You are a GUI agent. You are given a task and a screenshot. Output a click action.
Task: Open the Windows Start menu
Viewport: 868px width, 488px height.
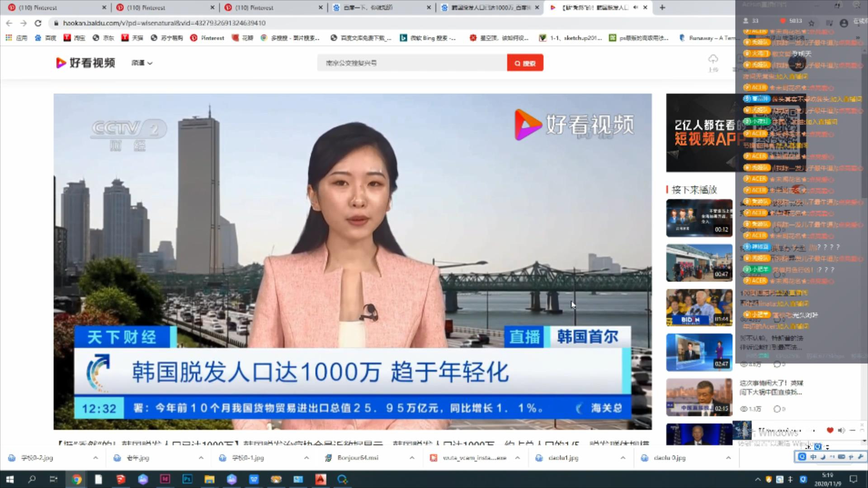tap(10, 479)
